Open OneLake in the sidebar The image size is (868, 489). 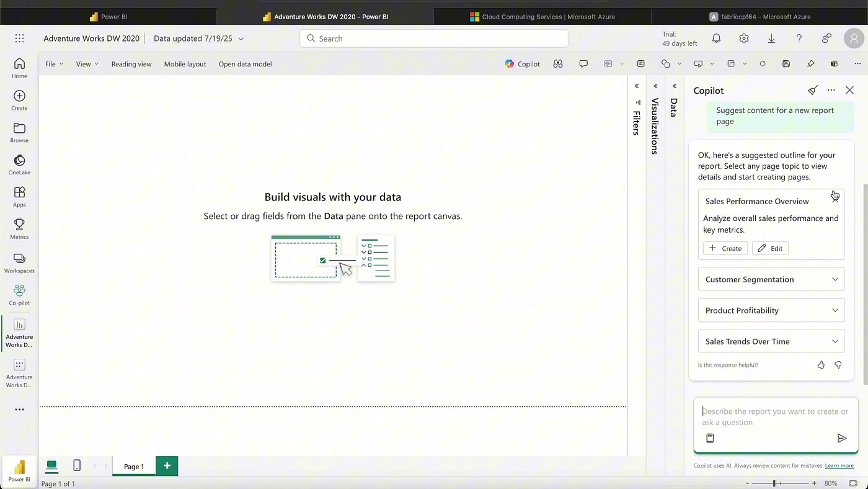pyautogui.click(x=19, y=164)
